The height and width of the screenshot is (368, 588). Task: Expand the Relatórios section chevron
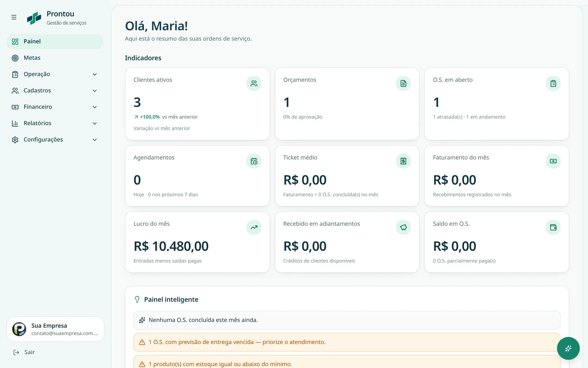point(95,123)
